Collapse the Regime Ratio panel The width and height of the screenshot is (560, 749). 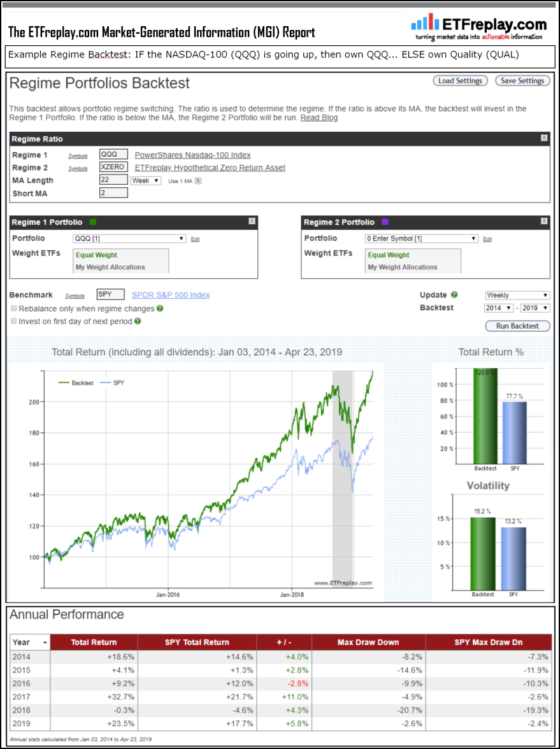[x=544, y=138]
